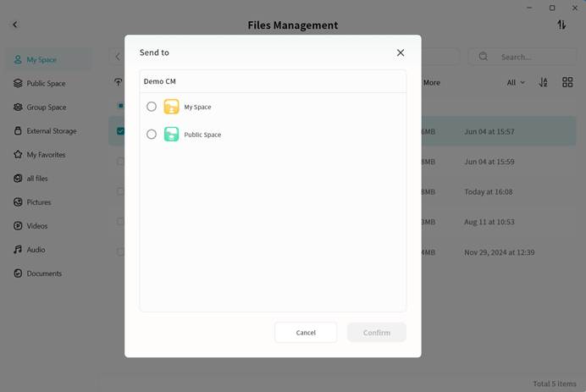Open the sort order options

point(544,83)
